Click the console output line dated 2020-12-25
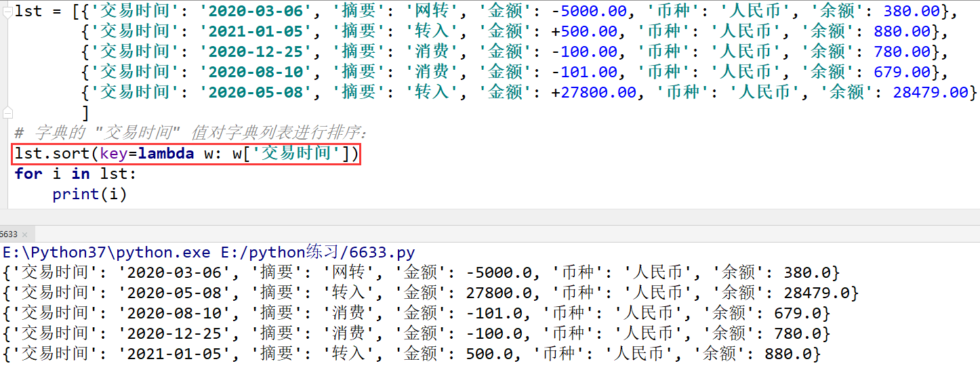Image resolution: width=980 pixels, height=372 pixels. click(x=416, y=333)
